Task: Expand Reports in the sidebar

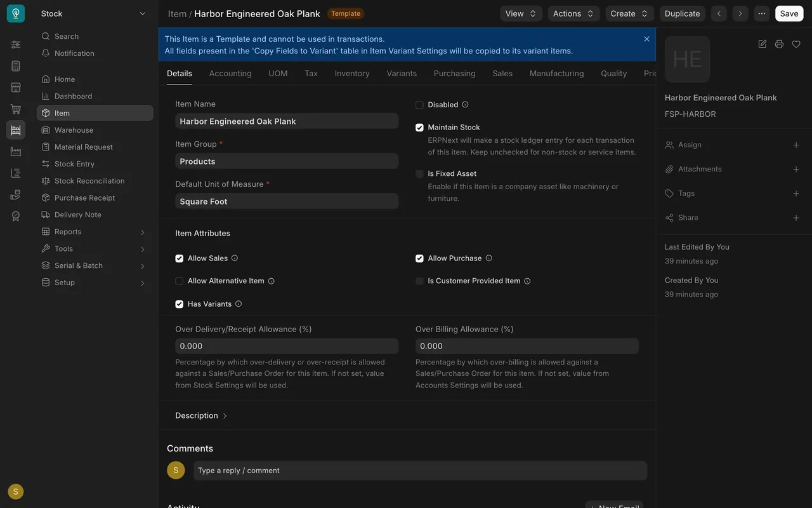Action: [95, 232]
